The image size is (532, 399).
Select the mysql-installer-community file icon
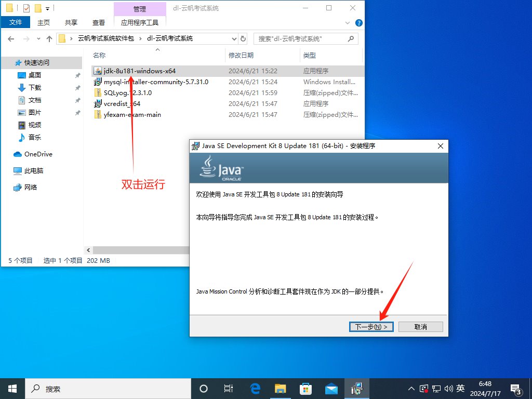coord(98,82)
